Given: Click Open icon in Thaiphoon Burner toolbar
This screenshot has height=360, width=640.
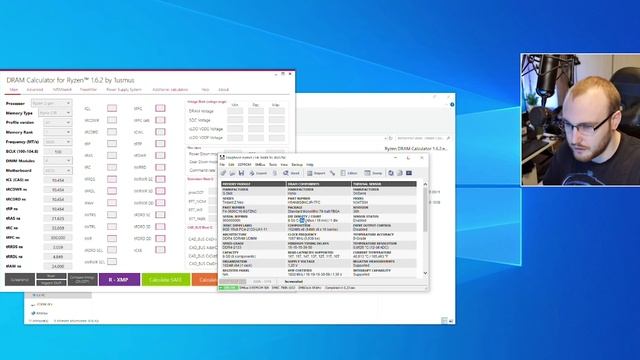Looking at the screenshot, I should pos(232,173).
